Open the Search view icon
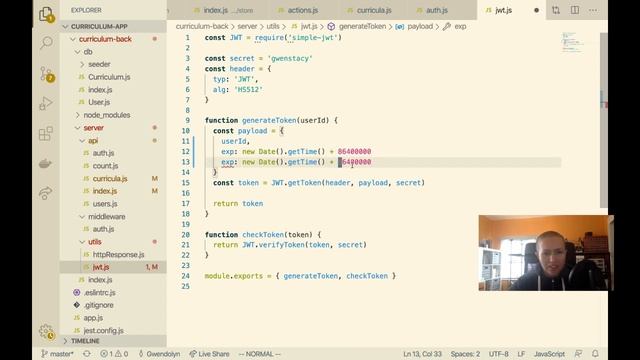This screenshot has width=640, height=360. 46,43
